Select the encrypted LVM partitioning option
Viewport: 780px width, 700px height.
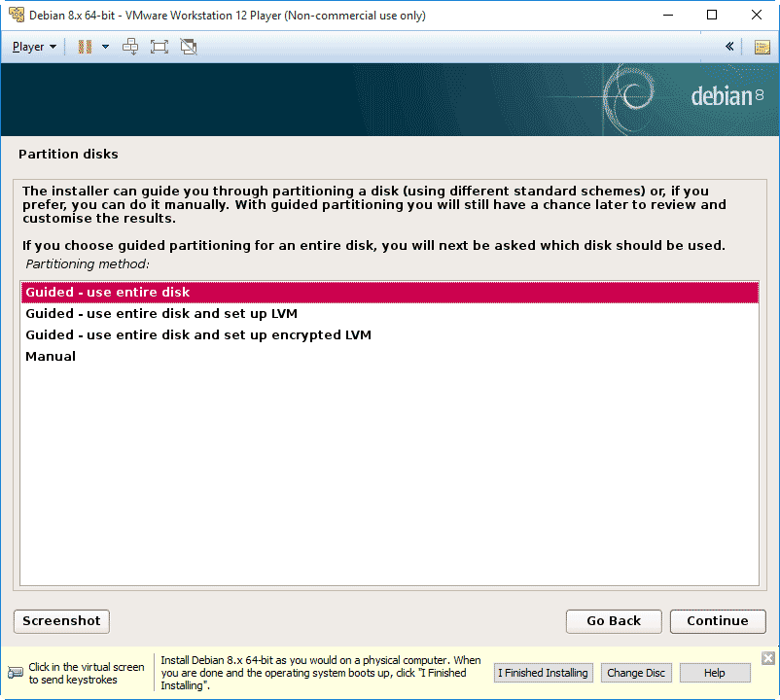click(198, 335)
